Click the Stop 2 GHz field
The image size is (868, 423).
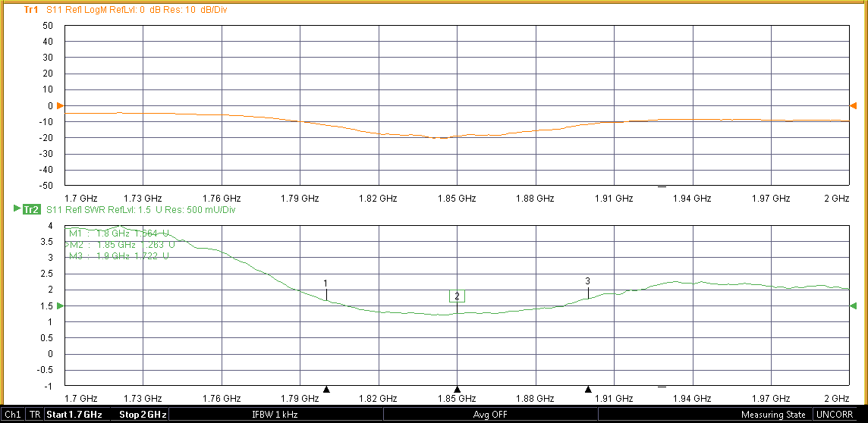(143, 415)
